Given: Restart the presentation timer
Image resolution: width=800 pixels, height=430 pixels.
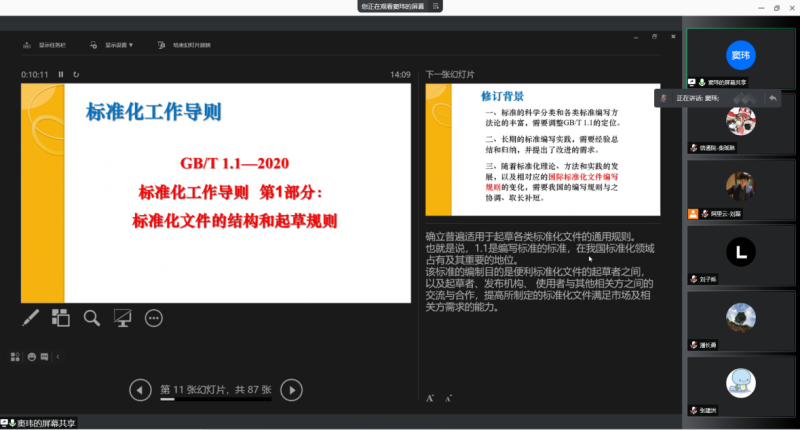Looking at the screenshot, I should [x=76, y=74].
